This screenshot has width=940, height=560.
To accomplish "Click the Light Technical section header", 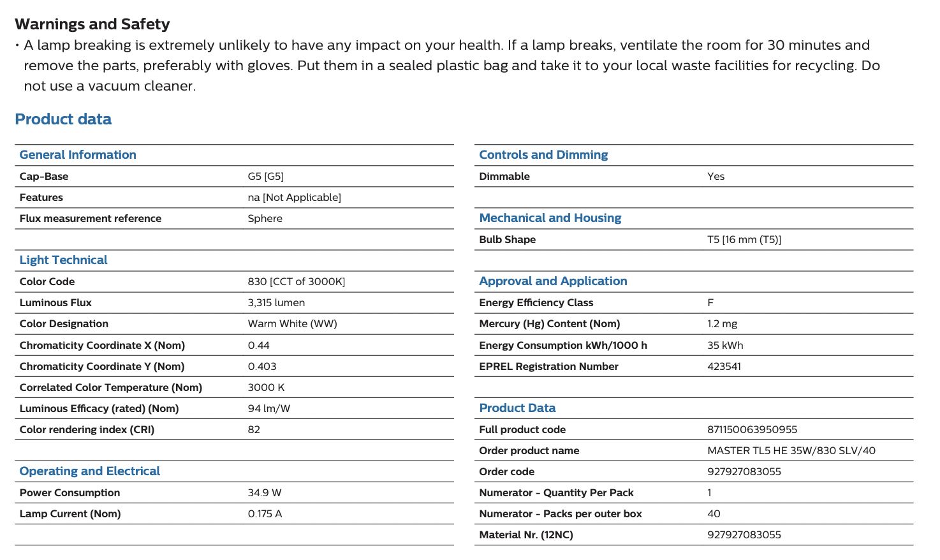I will tap(63, 260).
